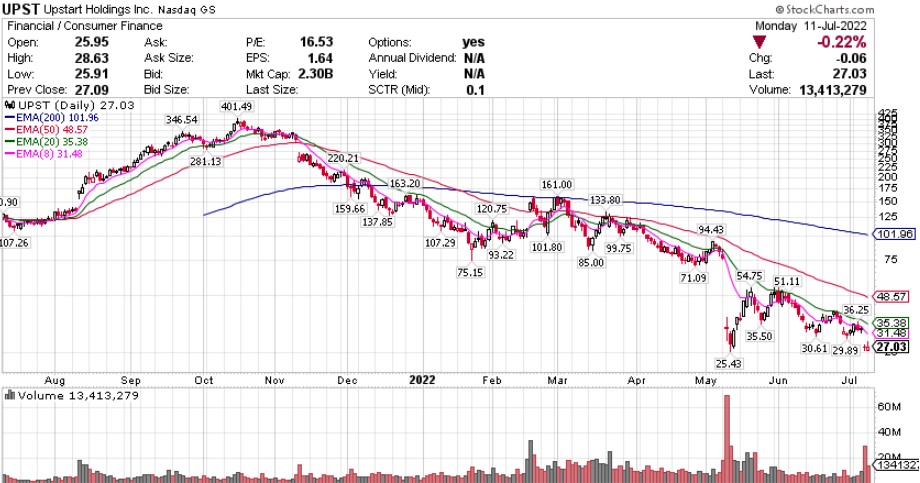This screenshot has width=920, height=483.
Task: Click the Options value yes
Action: 473,42
